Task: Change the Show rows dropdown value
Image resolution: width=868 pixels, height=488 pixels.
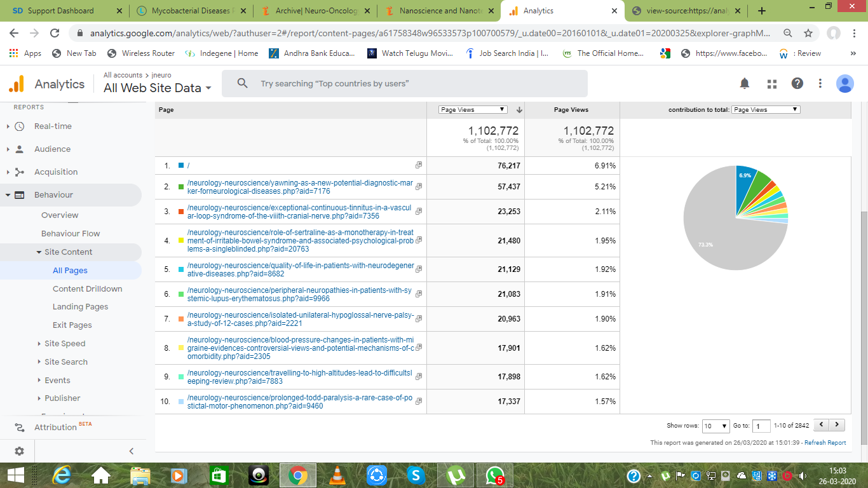Action: coord(716,426)
